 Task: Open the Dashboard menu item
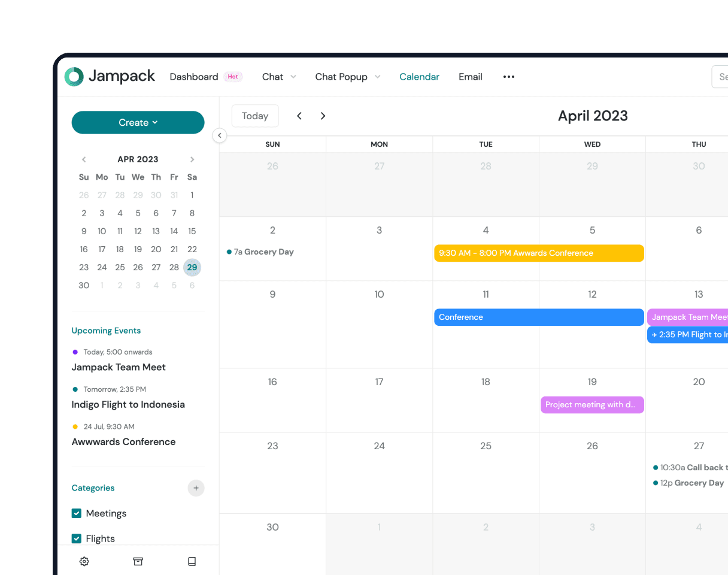pos(194,77)
